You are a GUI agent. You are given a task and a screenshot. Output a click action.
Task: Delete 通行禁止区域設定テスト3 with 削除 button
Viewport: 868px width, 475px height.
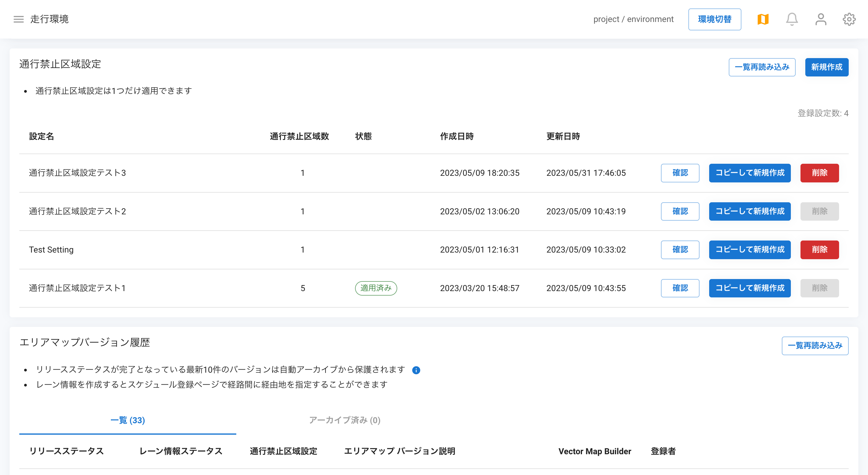pos(819,173)
